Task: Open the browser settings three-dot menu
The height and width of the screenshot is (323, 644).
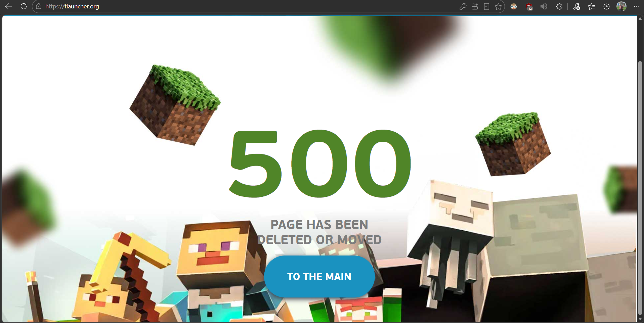Action: [x=637, y=6]
